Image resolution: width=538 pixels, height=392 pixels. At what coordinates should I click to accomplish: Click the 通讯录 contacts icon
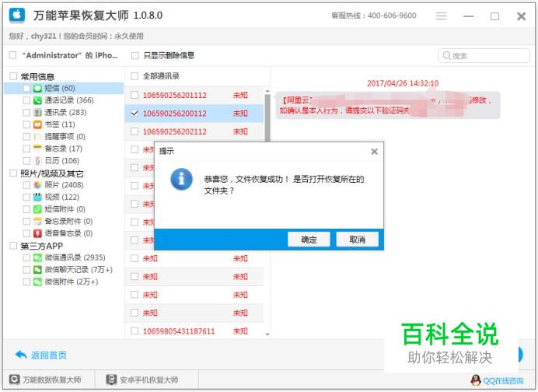37,113
